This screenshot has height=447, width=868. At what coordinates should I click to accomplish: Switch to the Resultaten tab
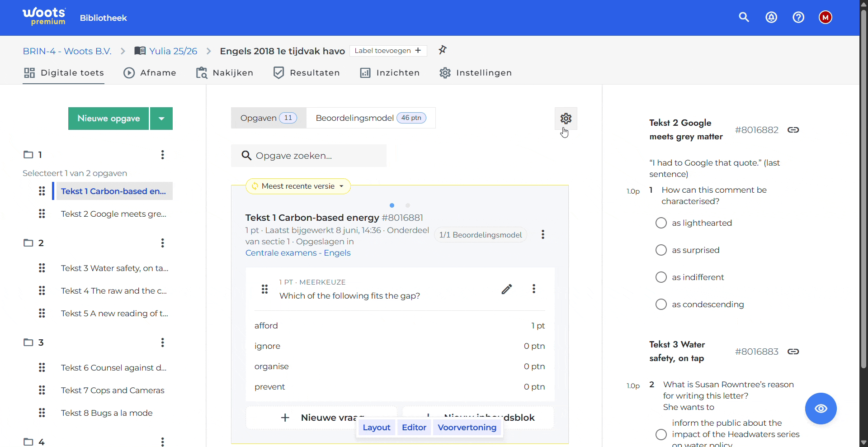pos(307,73)
